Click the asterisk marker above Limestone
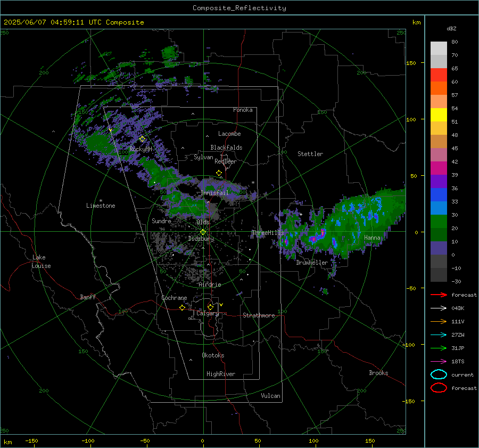479x448 pixels. pyautogui.click(x=101, y=201)
